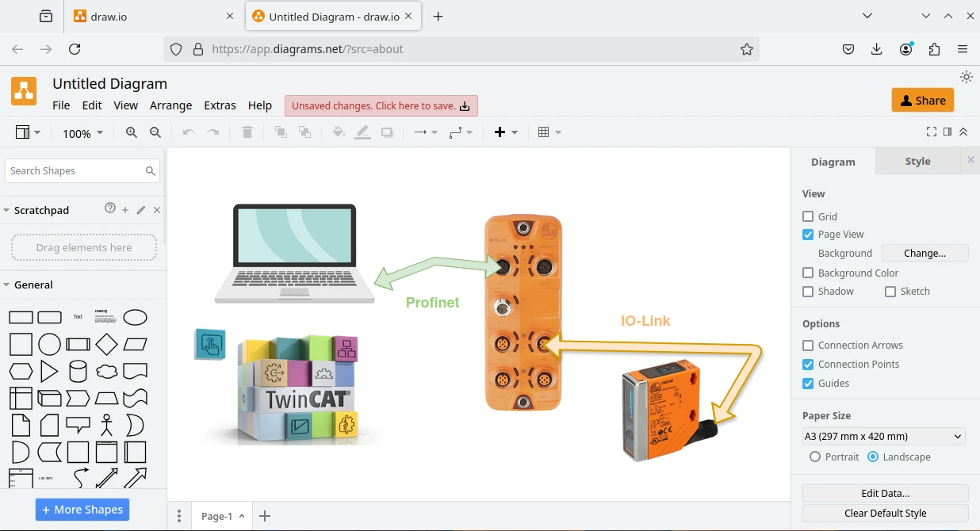Send selection to back icon
Screen dimensions: 980x531
304,132
